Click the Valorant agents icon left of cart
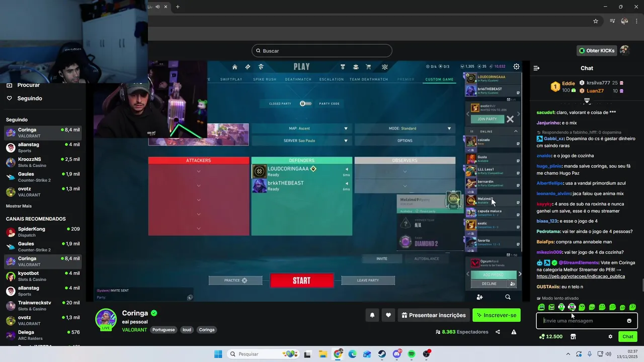This screenshot has height=362, width=644. click(356, 67)
